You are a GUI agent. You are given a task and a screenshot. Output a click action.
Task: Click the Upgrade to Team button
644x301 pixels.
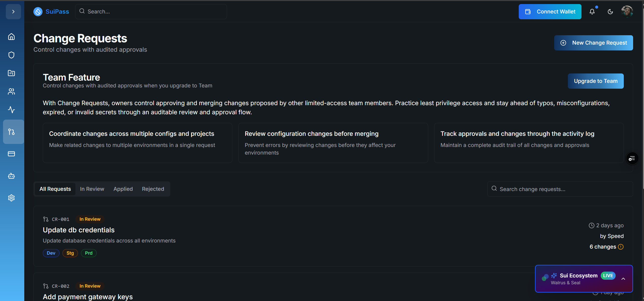596,81
